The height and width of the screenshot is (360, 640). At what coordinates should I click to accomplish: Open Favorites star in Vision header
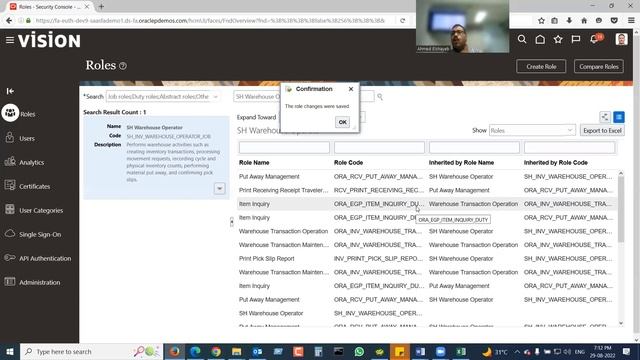(558, 39)
